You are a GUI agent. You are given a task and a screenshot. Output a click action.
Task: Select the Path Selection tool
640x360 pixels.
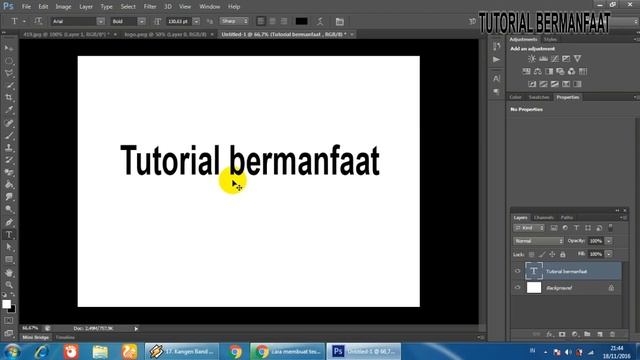coord(9,247)
